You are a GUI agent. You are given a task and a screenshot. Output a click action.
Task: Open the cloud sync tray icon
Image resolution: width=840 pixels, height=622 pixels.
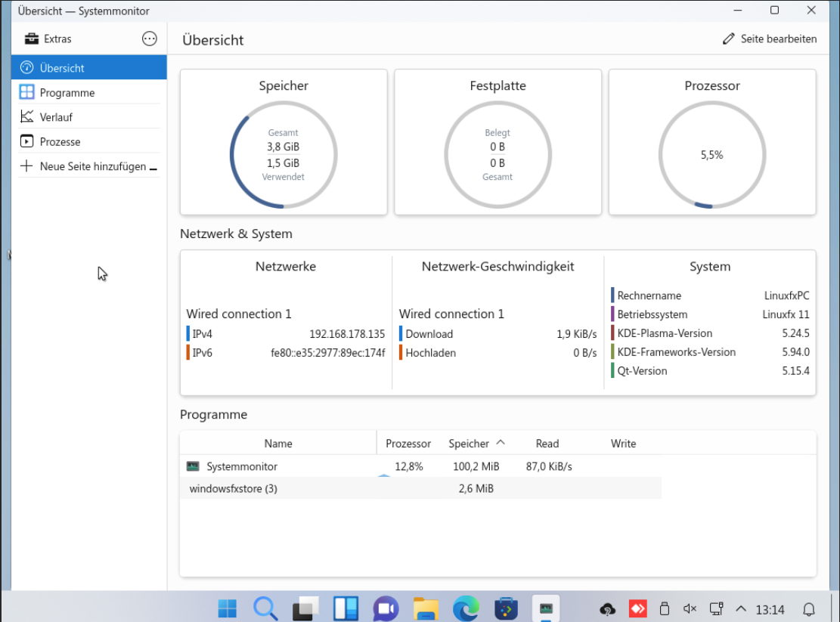(607, 609)
